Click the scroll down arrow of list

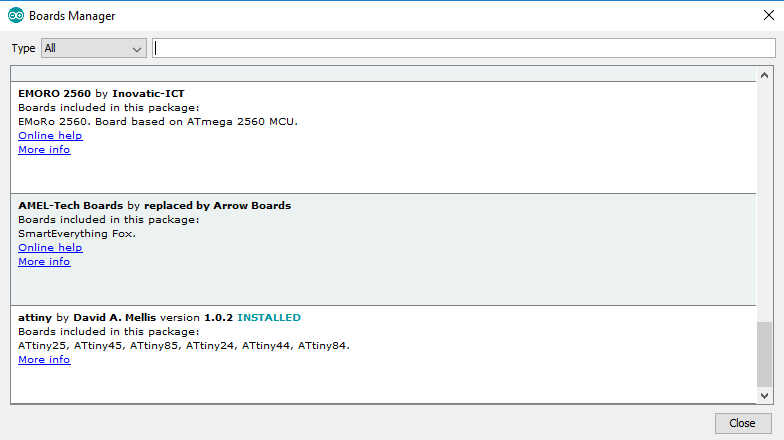coord(764,396)
